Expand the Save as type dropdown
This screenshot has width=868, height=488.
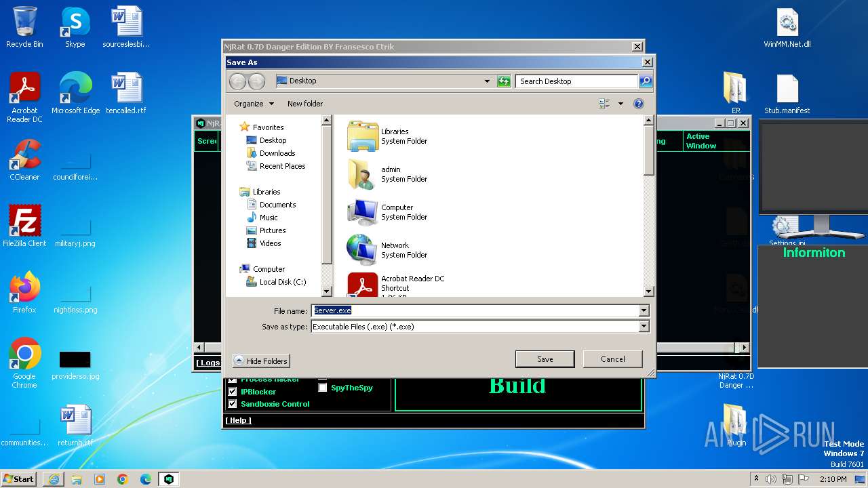point(644,327)
